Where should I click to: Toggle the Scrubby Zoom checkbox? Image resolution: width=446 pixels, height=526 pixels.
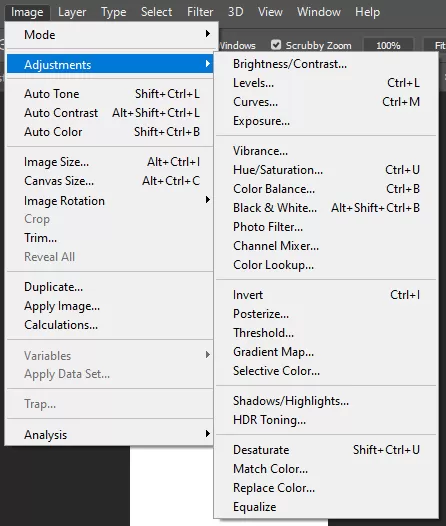click(x=276, y=45)
